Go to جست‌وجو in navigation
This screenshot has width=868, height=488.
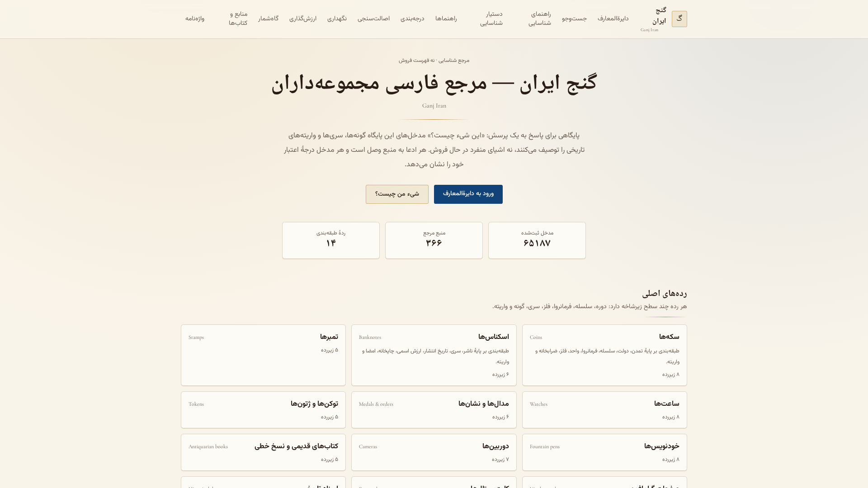pyautogui.click(x=574, y=19)
